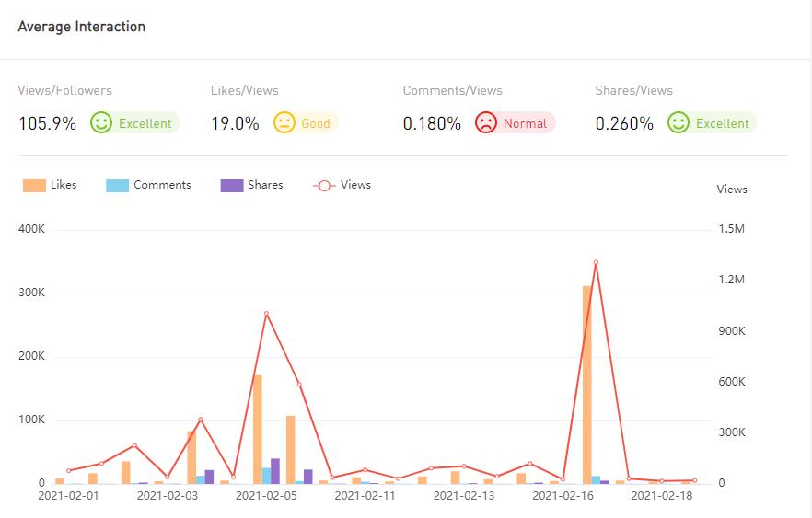This screenshot has width=812, height=518.
Task: Click the tallest Likes bar near 2021-02-16
Action: coord(587,385)
